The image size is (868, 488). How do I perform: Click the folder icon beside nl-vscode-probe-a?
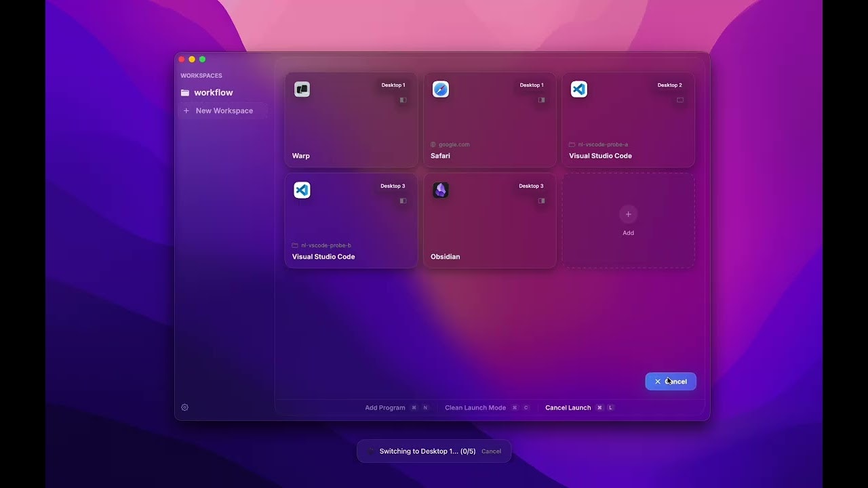click(x=572, y=144)
